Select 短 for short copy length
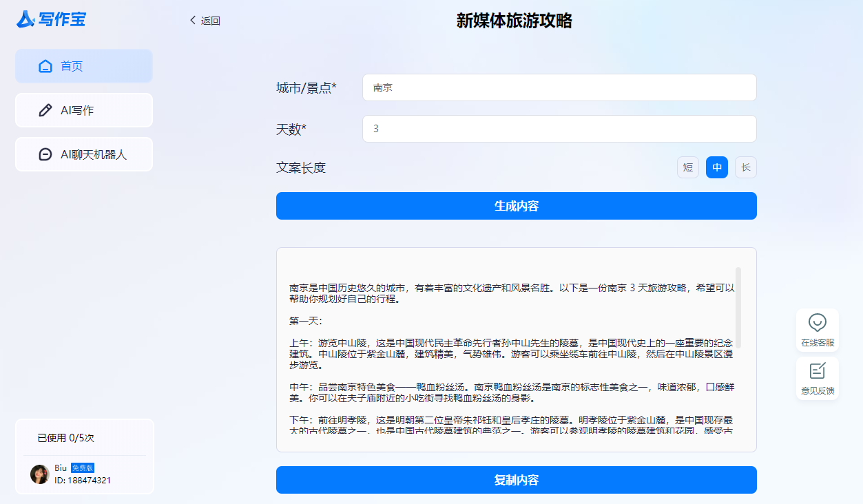Image resolution: width=863 pixels, height=504 pixels. pos(687,167)
